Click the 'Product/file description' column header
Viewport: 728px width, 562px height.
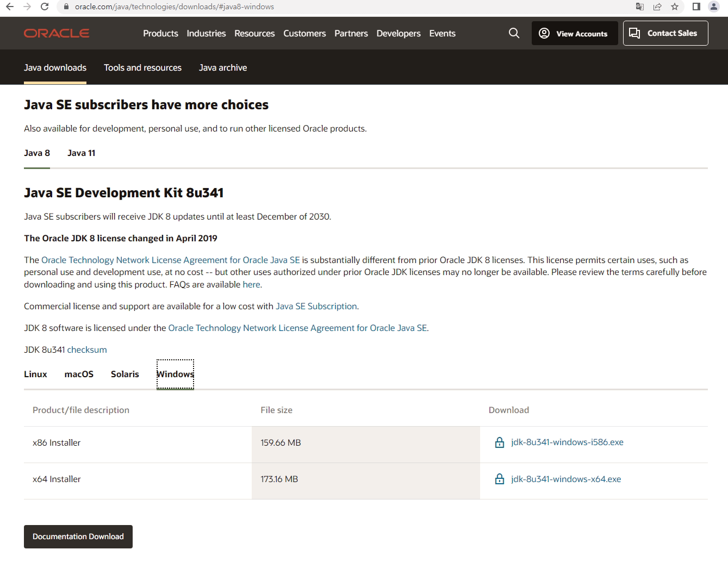tap(81, 410)
